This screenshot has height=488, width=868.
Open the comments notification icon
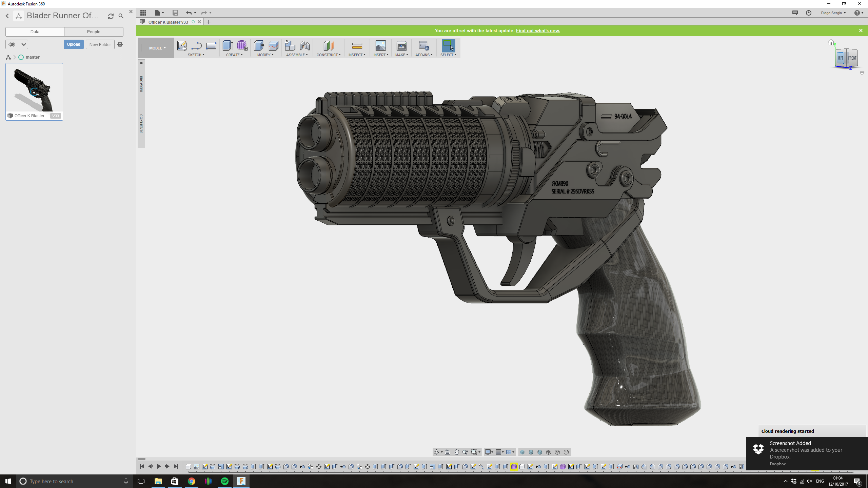[795, 13]
